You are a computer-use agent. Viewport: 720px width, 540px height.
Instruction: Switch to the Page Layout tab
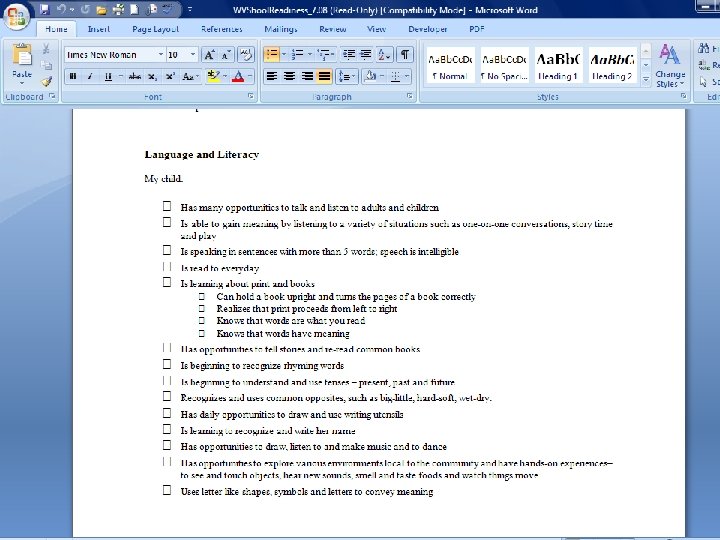coord(155,29)
